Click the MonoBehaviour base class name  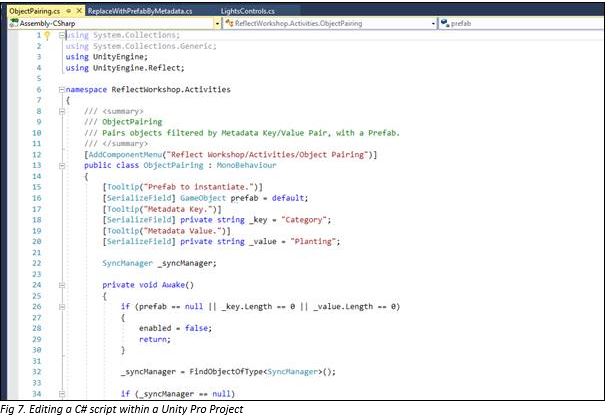(246, 166)
